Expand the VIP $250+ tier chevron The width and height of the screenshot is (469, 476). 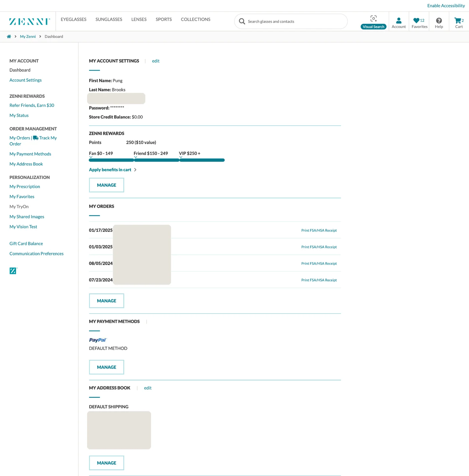pyautogui.click(x=181, y=157)
